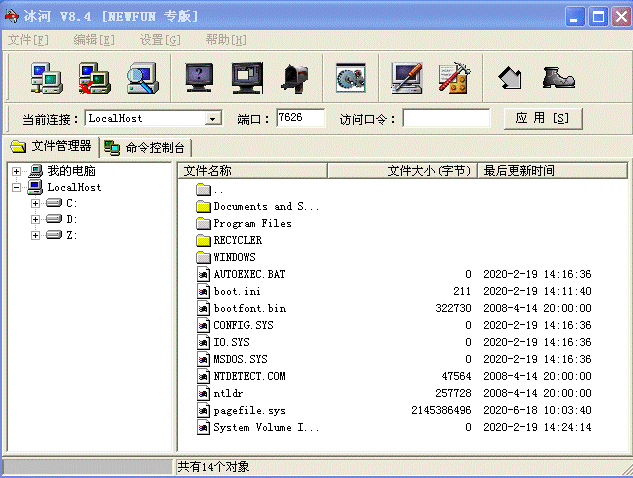The height and width of the screenshot is (478, 633).
Task: Click the ntldr date 2008-4-14 20:00:00
Action: (537, 393)
